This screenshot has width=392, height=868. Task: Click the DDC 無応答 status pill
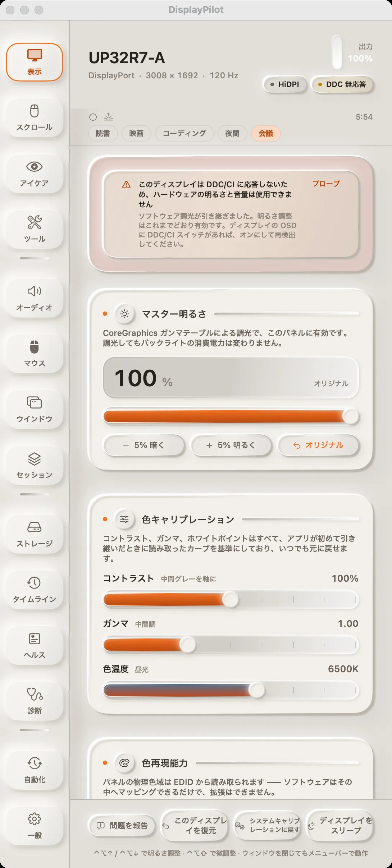pyautogui.click(x=342, y=84)
